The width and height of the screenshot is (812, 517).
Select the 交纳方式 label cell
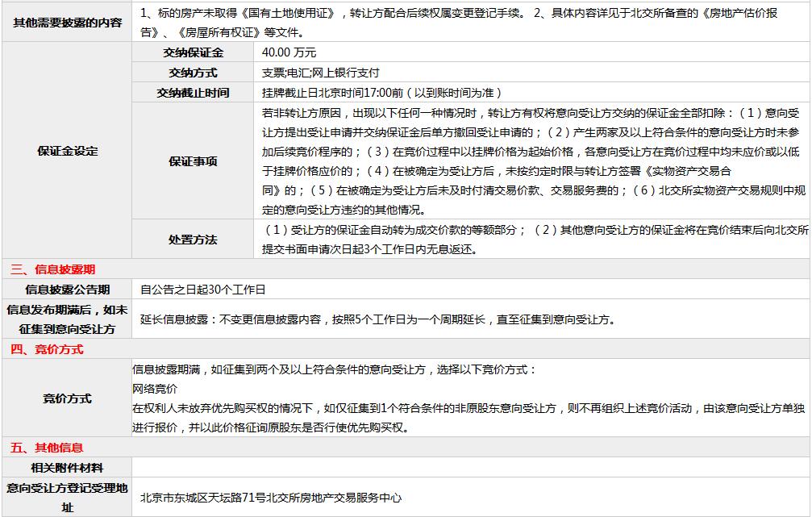[x=193, y=73]
